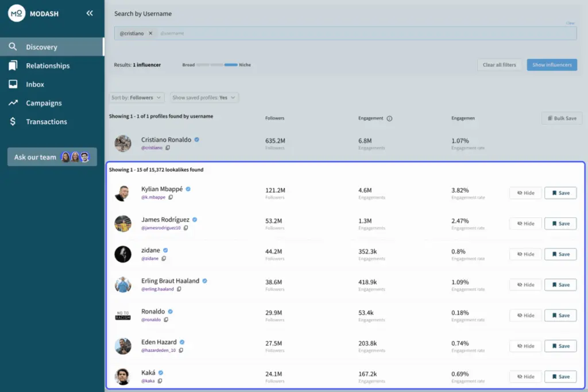Screen dimensions: 588x392
Task: Copy the @k.mbappe username
Action: point(171,197)
